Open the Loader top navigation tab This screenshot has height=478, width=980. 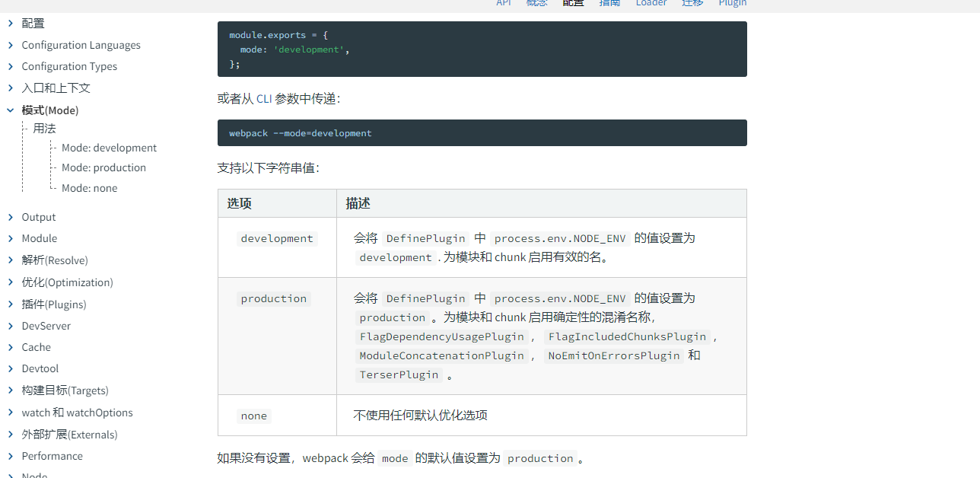point(651,3)
